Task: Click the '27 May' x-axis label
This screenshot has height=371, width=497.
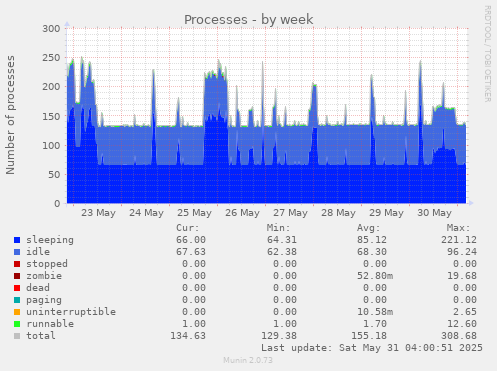Action: click(290, 213)
